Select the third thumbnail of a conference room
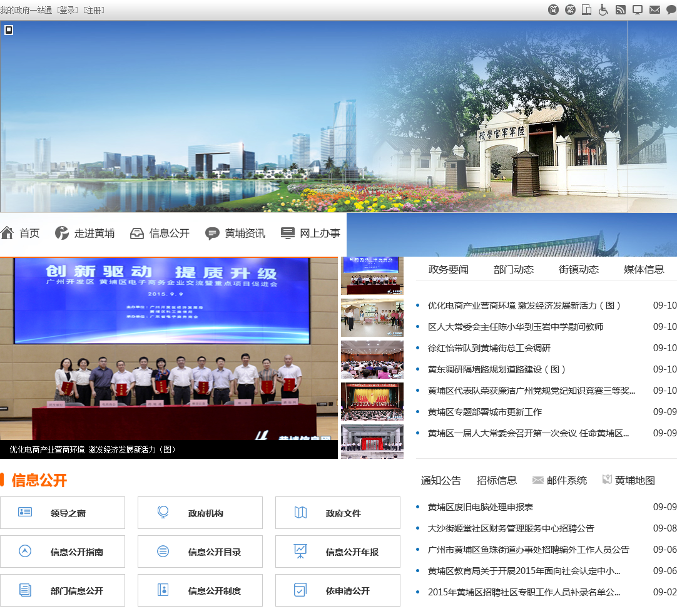The width and height of the screenshot is (677, 616). pyautogui.click(x=372, y=359)
